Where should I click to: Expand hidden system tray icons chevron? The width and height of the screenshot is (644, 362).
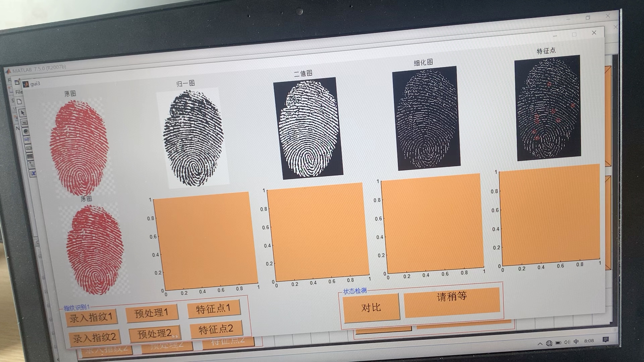point(540,344)
